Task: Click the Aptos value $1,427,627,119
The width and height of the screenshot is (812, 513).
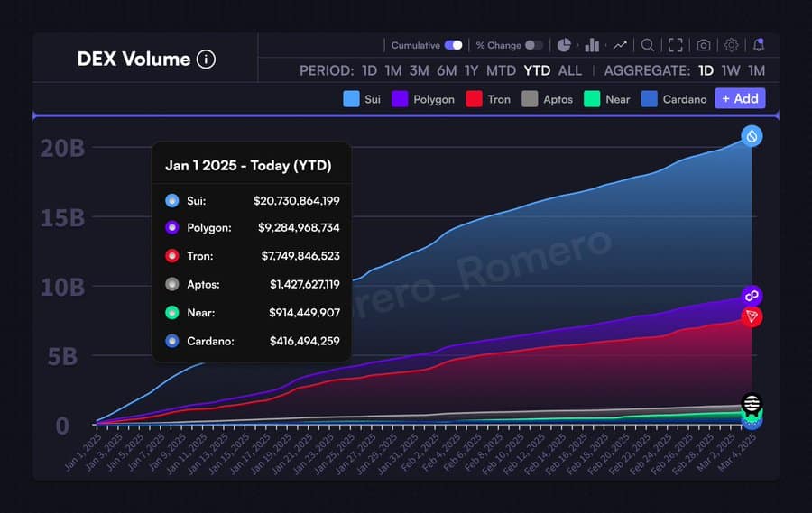Action: [x=305, y=284]
